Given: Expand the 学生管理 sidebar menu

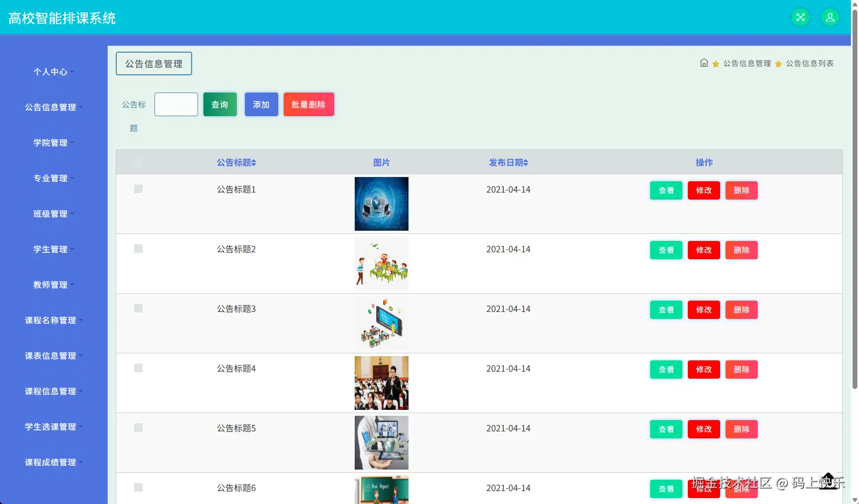Looking at the screenshot, I should pos(54,249).
